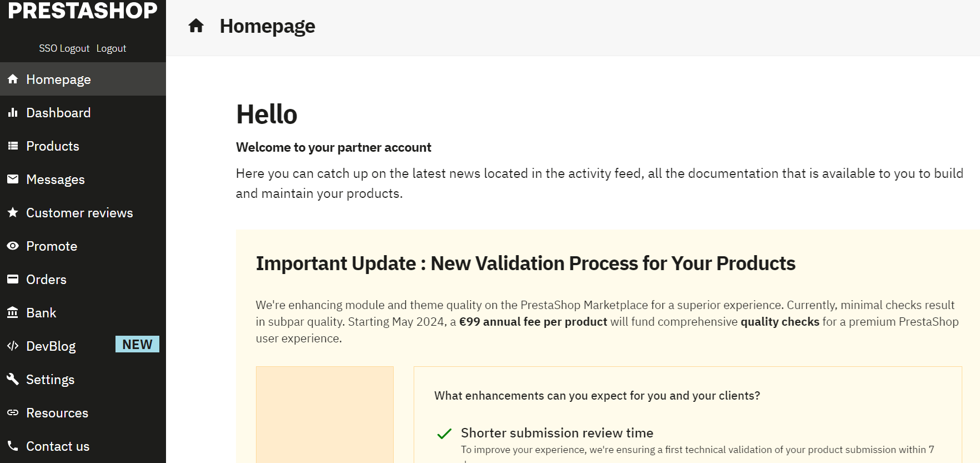Screen dimensions: 980x463
Task: Click the DevBlog code brackets icon
Action: (13, 346)
